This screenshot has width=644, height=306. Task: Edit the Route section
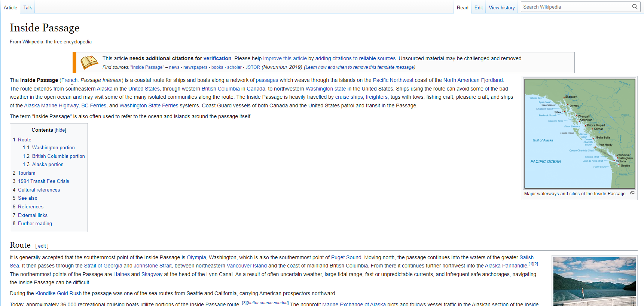click(42, 246)
